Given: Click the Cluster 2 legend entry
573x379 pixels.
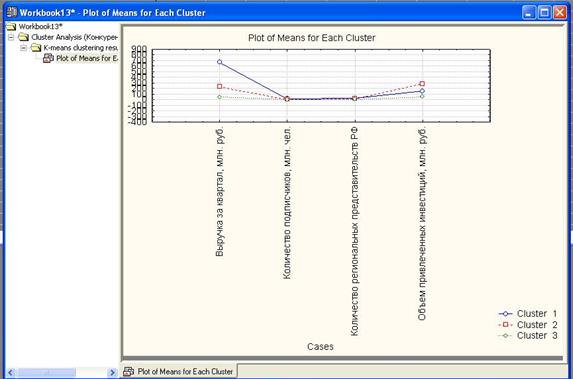Looking at the screenshot, I should [x=528, y=325].
